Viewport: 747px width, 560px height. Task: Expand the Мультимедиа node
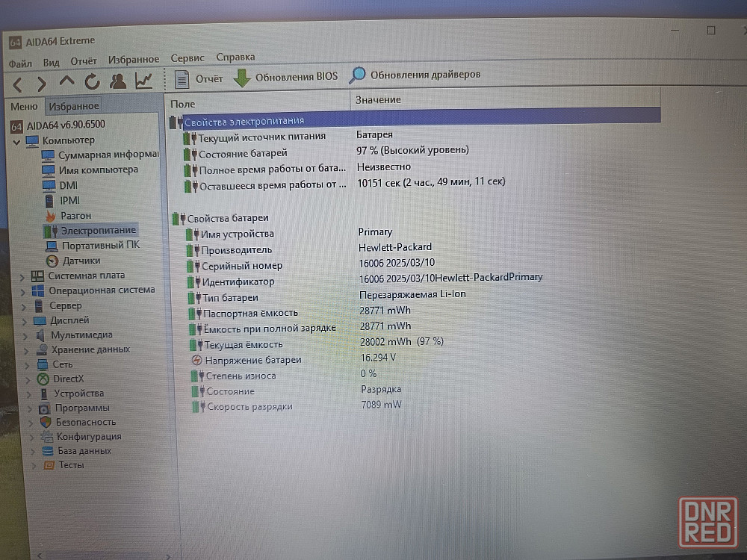pos(25,337)
